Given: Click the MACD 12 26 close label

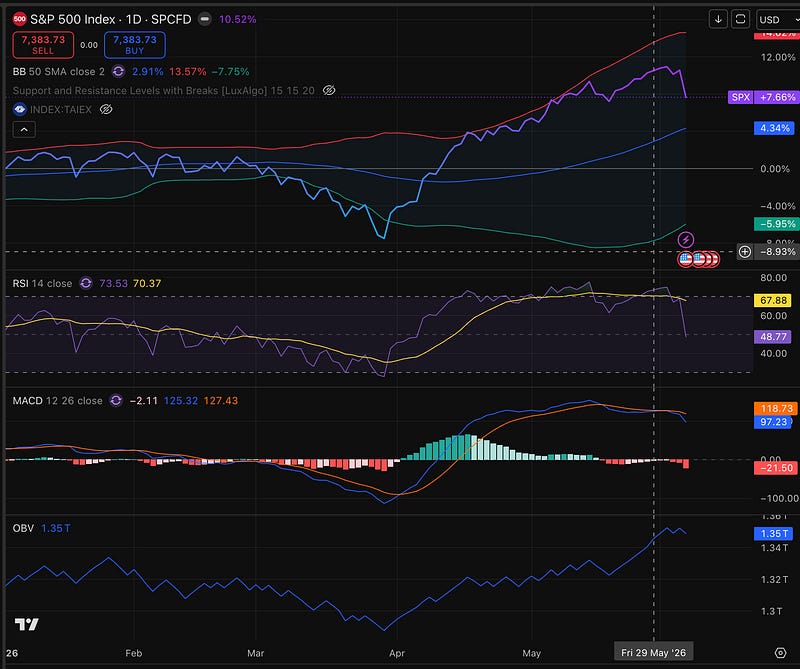Looking at the screenshot, I should (57, 401).
